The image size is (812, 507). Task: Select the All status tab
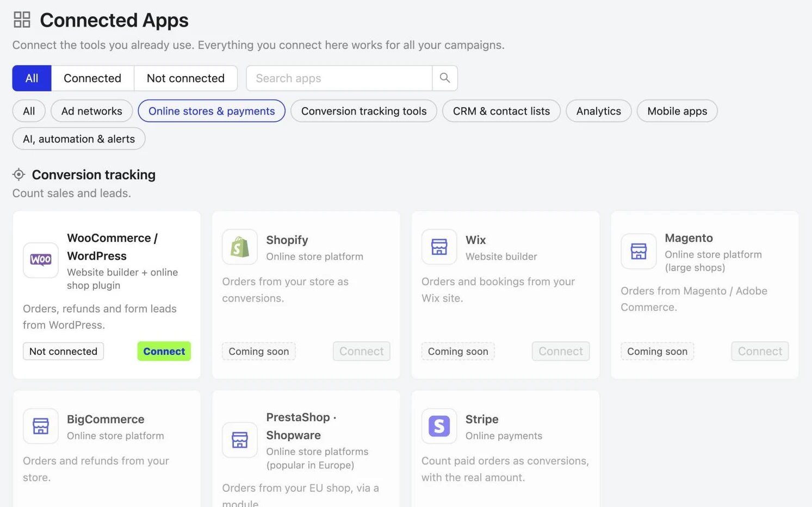[32, 78]
